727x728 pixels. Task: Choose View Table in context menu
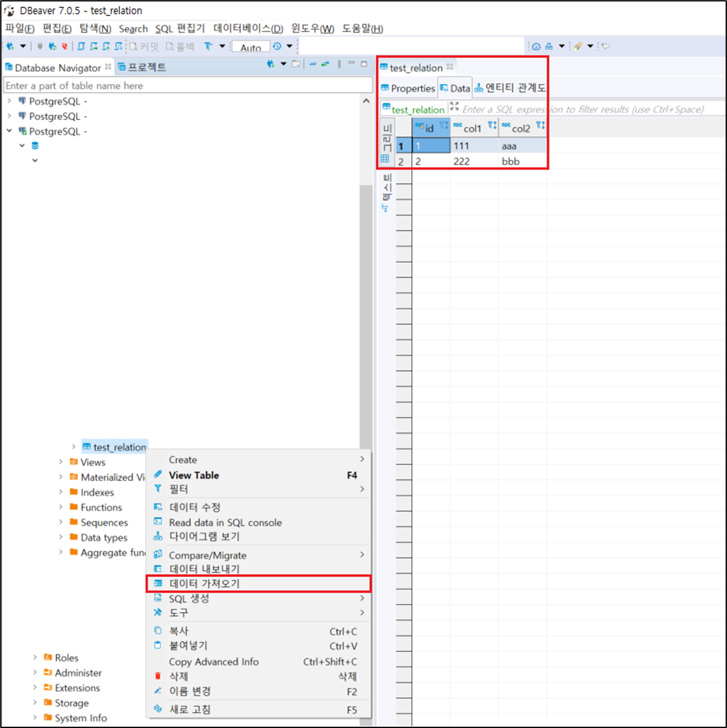[x=259, y=475]
